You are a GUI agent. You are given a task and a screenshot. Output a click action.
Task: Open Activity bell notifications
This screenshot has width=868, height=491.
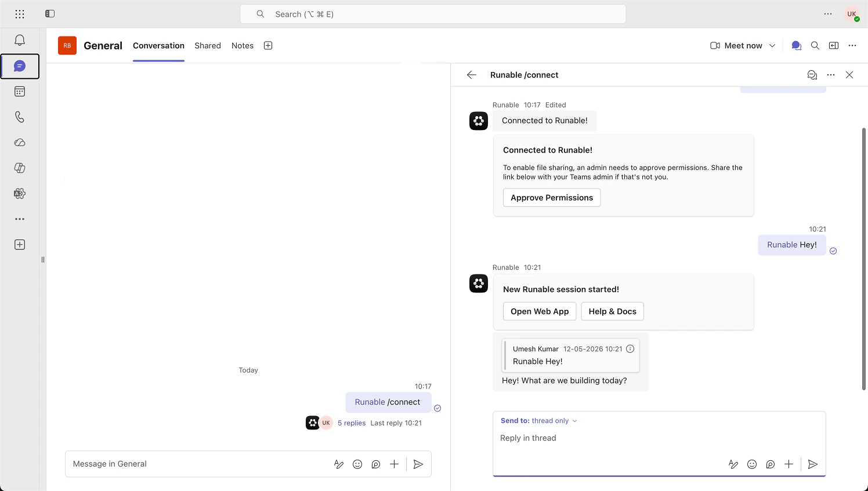[20, 40]
